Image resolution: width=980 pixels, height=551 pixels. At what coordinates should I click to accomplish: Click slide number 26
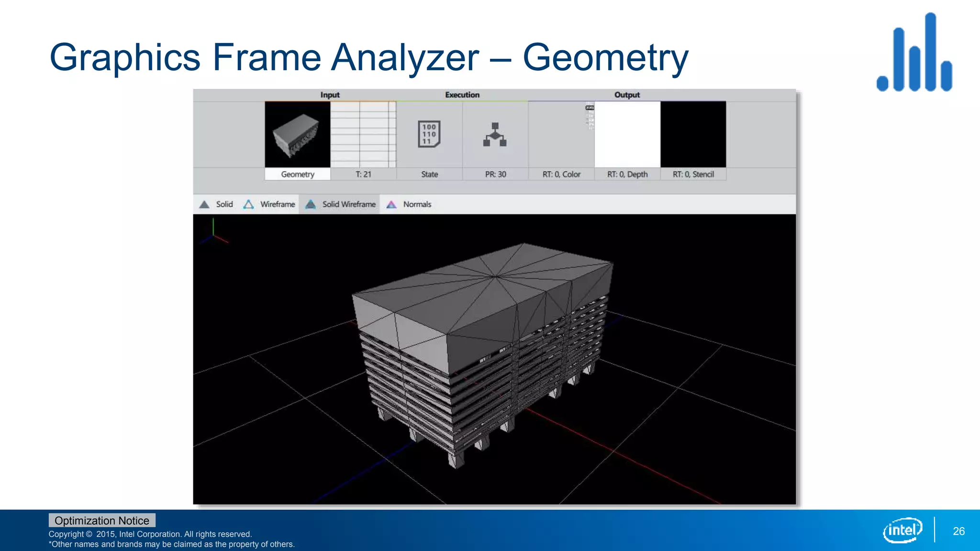tap(958, 531)
